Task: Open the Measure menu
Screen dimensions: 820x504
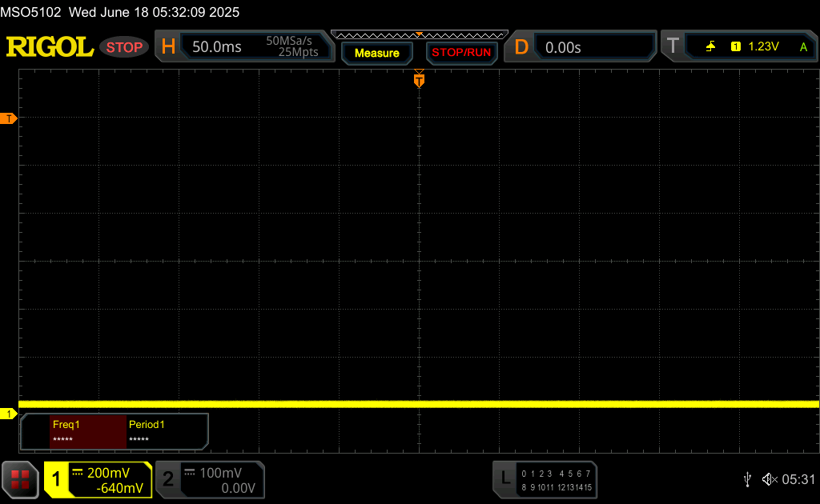Action: [x=376, y=53]
